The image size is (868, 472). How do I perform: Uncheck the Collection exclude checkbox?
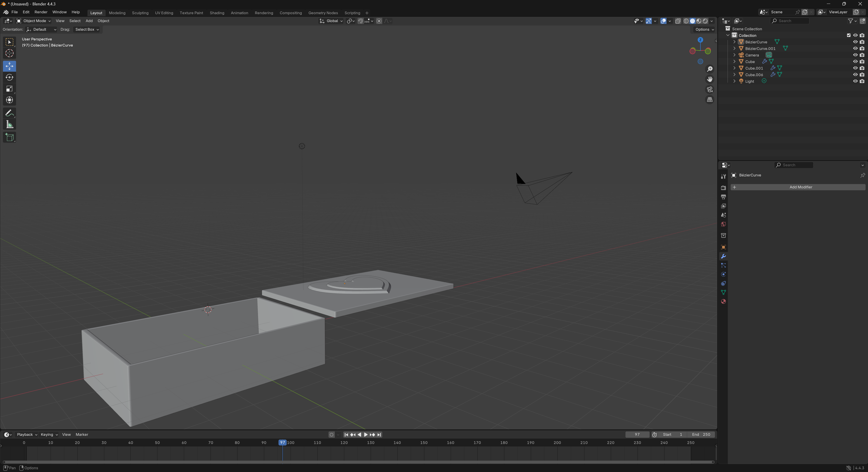(849, 35)
